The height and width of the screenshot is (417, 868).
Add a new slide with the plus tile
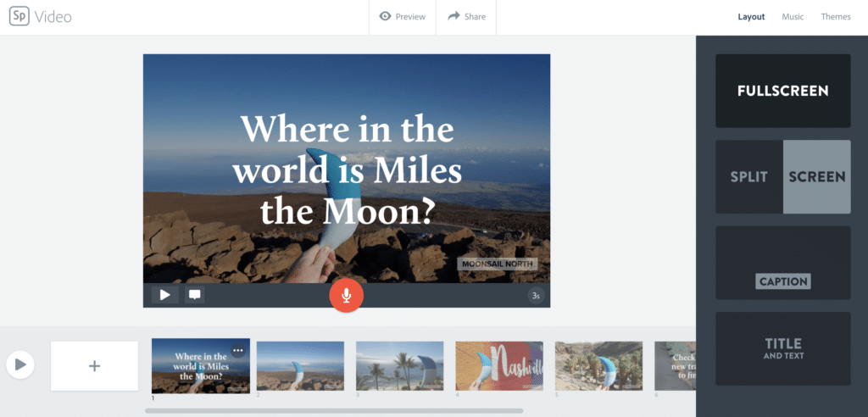tap(95, 365)
